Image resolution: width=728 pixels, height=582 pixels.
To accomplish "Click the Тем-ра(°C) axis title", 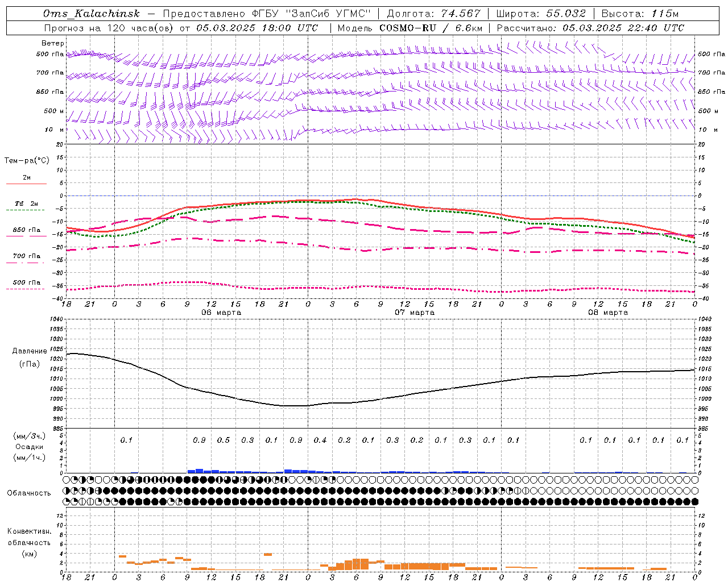I will [x=27, y=161].
